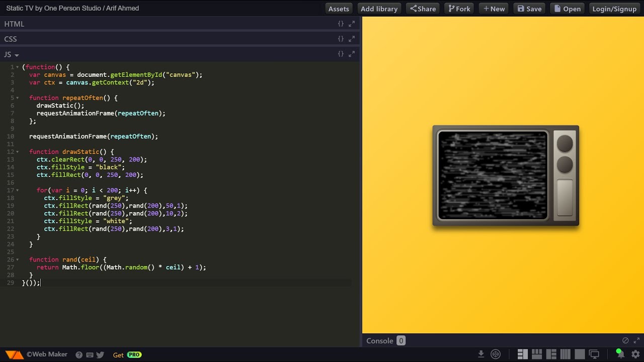Fork this creation

pyautogui.click(x=459, y=9)
